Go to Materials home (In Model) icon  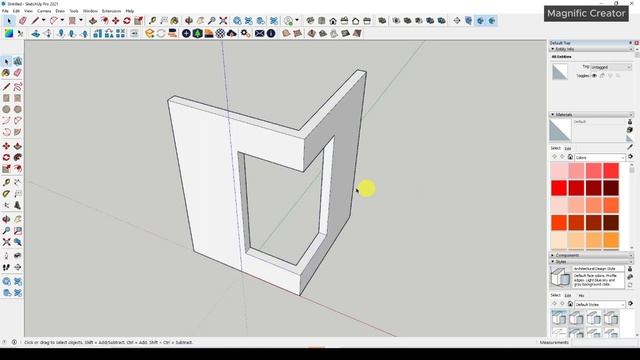click(x=570, y=157)
